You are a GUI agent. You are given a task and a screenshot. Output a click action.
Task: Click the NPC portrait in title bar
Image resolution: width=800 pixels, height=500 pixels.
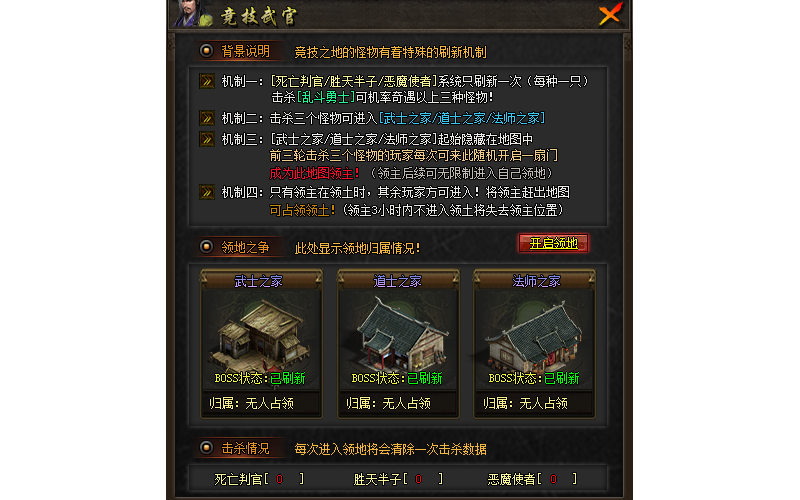tap(192, 14)
